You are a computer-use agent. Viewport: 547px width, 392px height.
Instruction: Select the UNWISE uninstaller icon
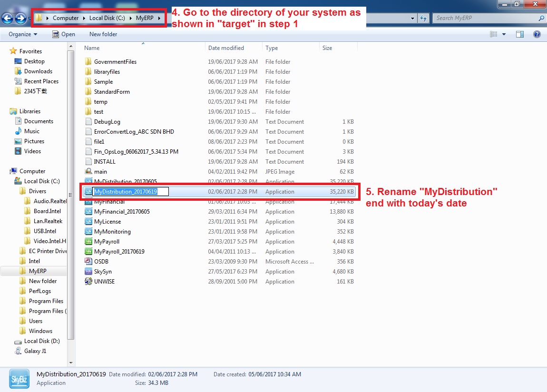point(88,282)
